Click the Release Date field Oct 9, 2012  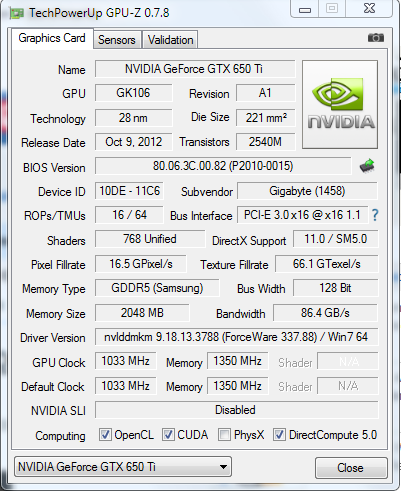(133, 142)
